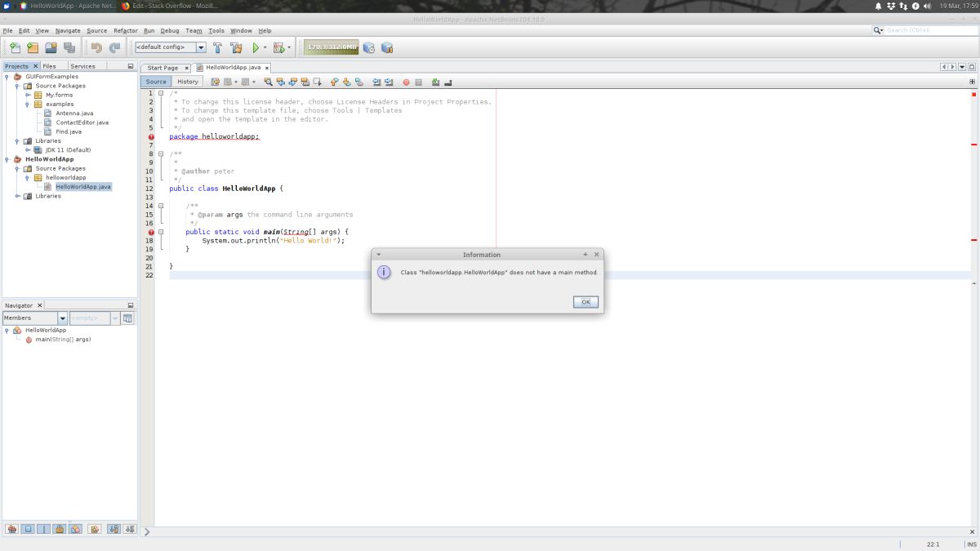This screenshot has height=551, width=980.
Task: Click the Build Project hammer icon
Action: (217, 48)
